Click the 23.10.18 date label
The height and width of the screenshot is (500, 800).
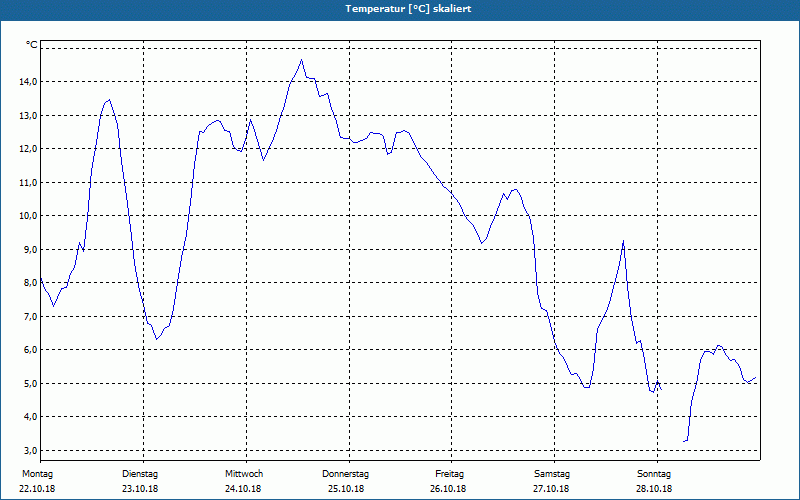140,488
